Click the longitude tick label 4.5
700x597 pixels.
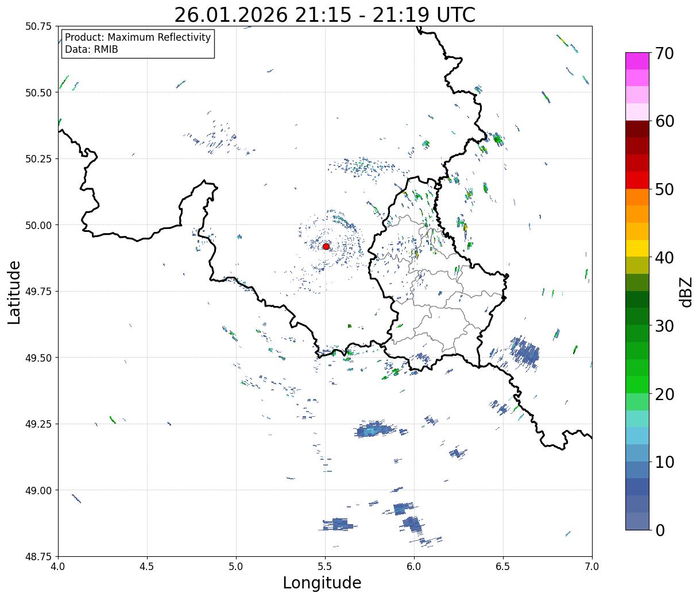pos(147,567)
